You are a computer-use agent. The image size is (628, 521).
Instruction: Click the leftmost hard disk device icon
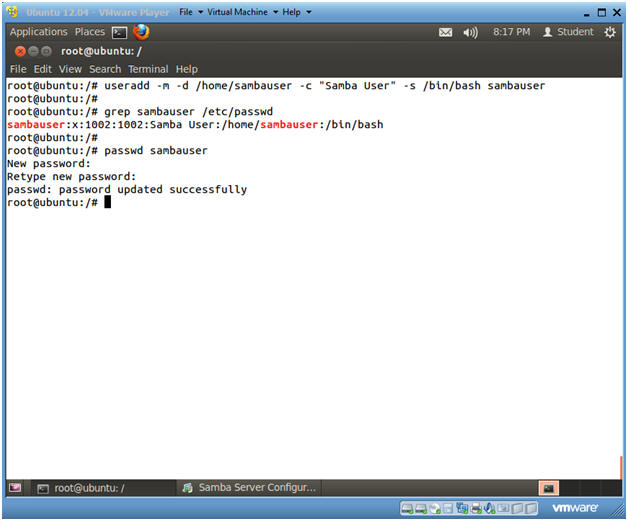[x=407, y=509]
